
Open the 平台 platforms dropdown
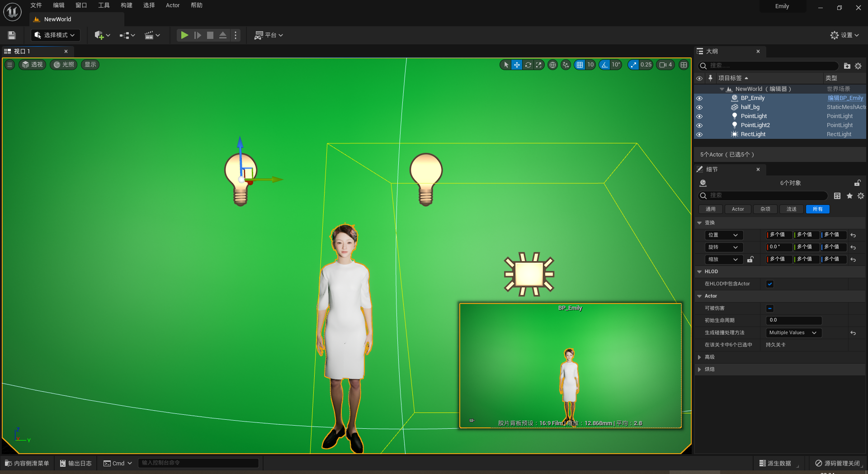click(x=269, y=35)
